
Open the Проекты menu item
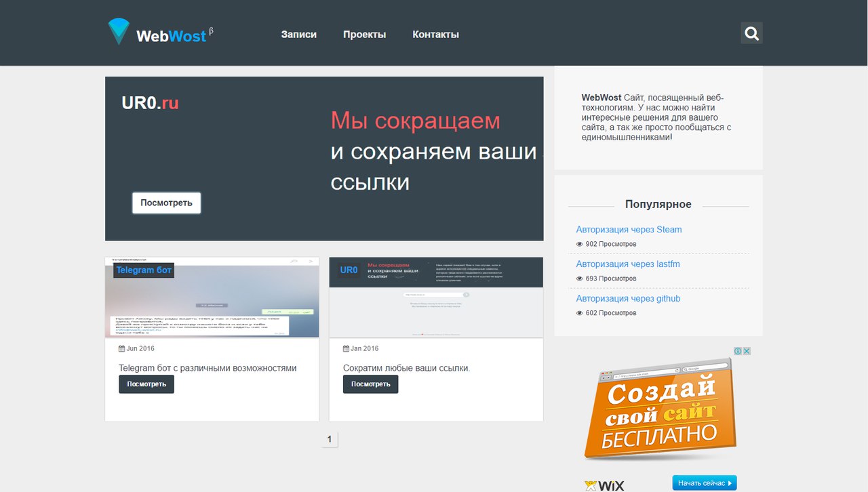click(x=364, y=35)
